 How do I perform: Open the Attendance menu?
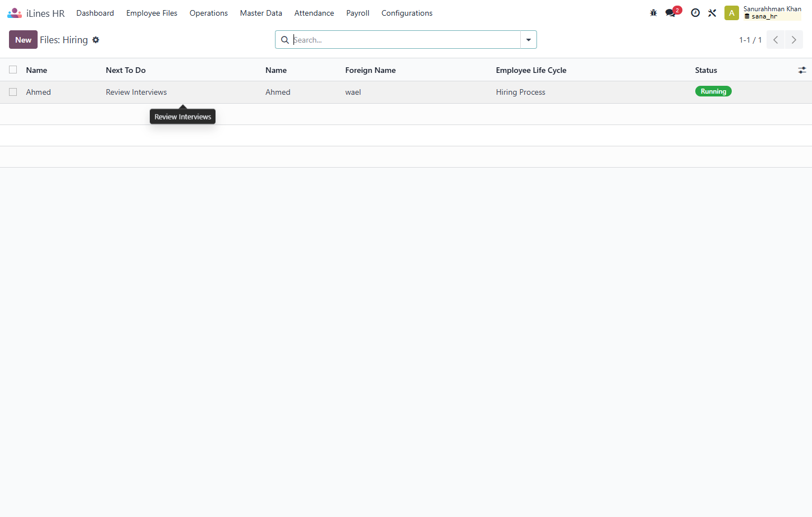[x=314, y=13]
